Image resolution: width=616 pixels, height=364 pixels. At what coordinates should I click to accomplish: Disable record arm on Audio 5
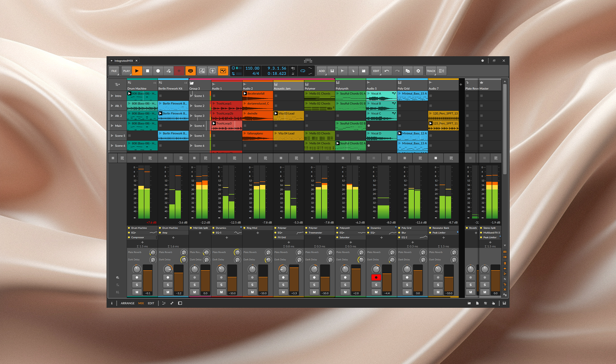coord(376,278)
